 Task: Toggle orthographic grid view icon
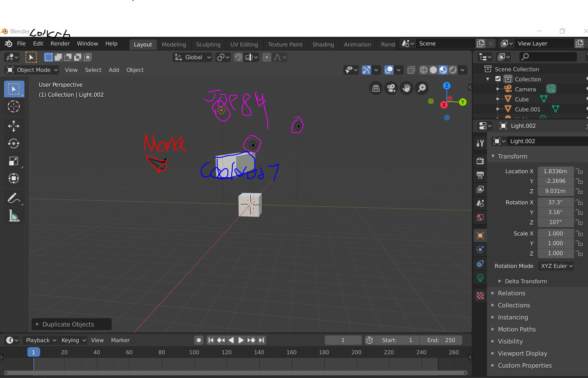tap(376, 88)
